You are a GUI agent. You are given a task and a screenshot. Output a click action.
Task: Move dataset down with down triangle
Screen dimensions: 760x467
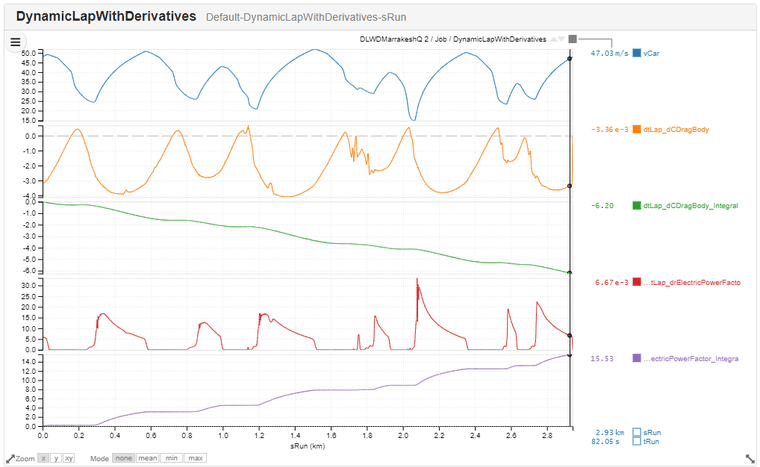(x=562, y=39)
